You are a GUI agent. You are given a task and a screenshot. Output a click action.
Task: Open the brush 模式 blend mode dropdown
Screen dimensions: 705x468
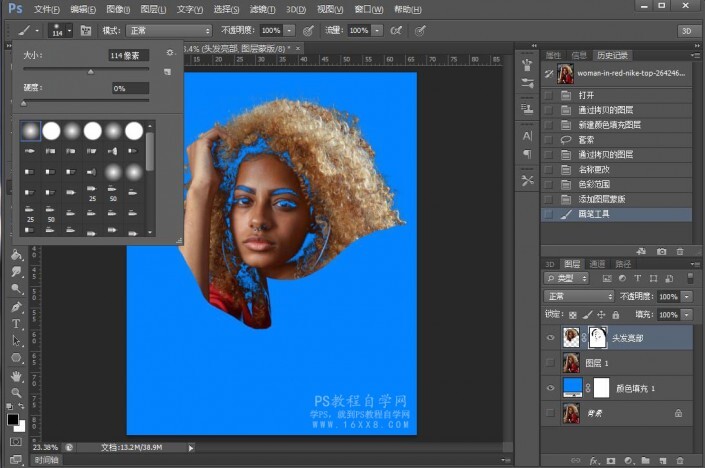coord(168,31)
